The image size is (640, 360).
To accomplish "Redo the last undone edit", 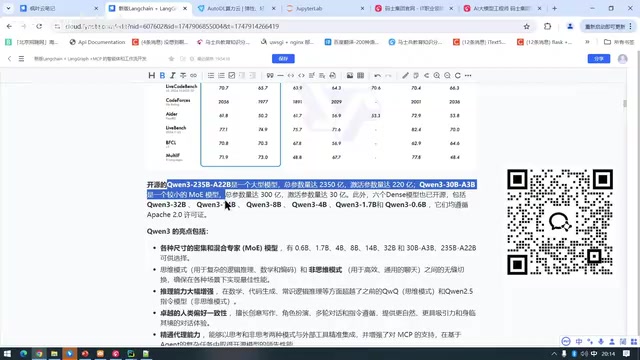I will (388, 76).
